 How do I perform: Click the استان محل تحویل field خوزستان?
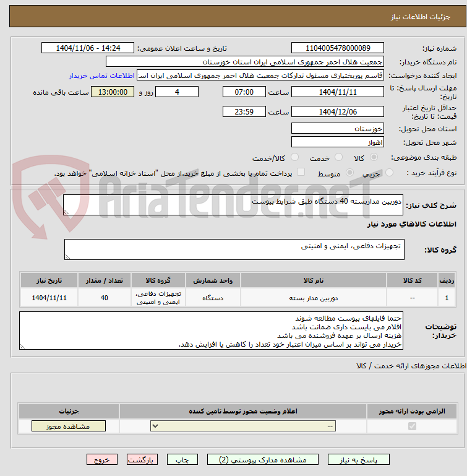pyautogui.click(x=338, y=128)
